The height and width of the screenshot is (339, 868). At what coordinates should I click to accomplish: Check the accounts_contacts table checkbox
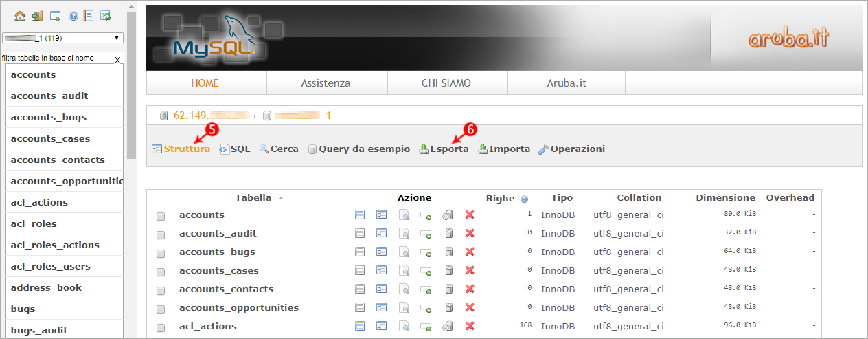click(x=161, y=290)
